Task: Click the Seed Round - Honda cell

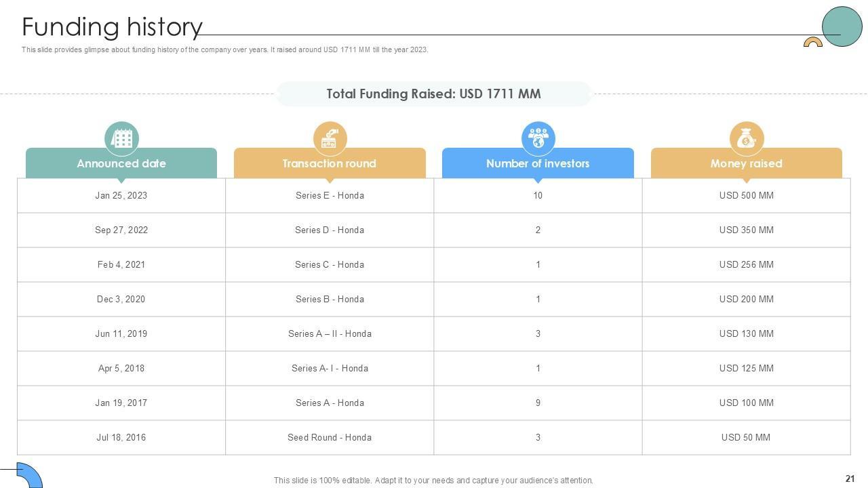Action: coord(330,438)
